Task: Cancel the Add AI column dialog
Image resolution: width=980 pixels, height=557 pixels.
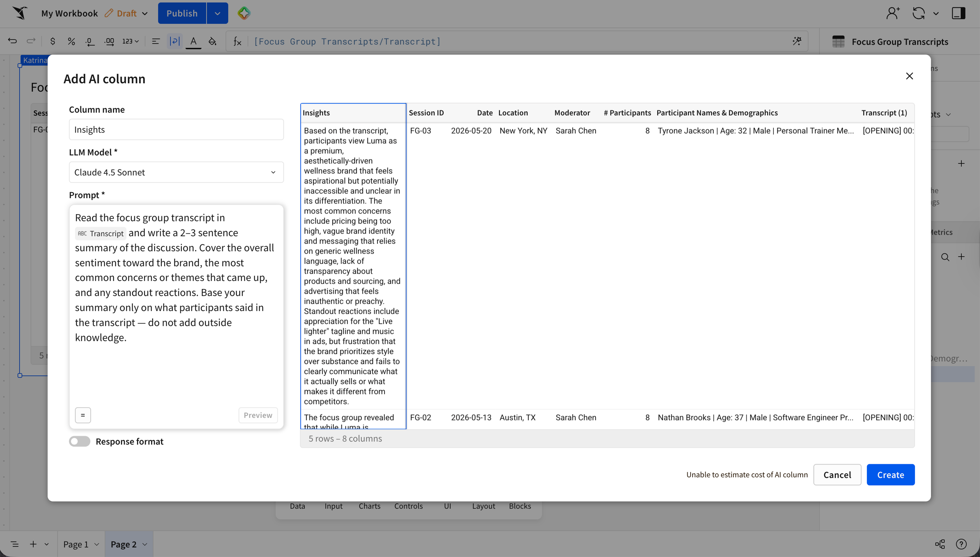Action: 837,475
